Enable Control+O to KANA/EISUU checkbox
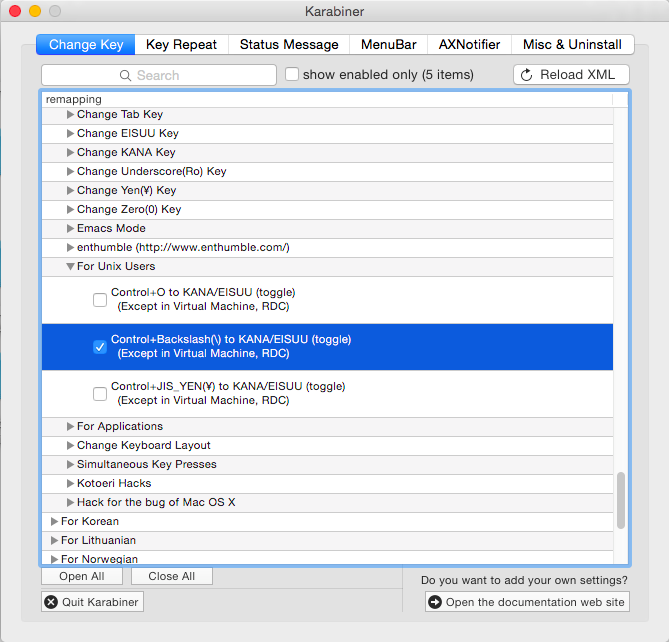Image resolution: width=669 pixels, height=642 pixels. coord(100,299)
